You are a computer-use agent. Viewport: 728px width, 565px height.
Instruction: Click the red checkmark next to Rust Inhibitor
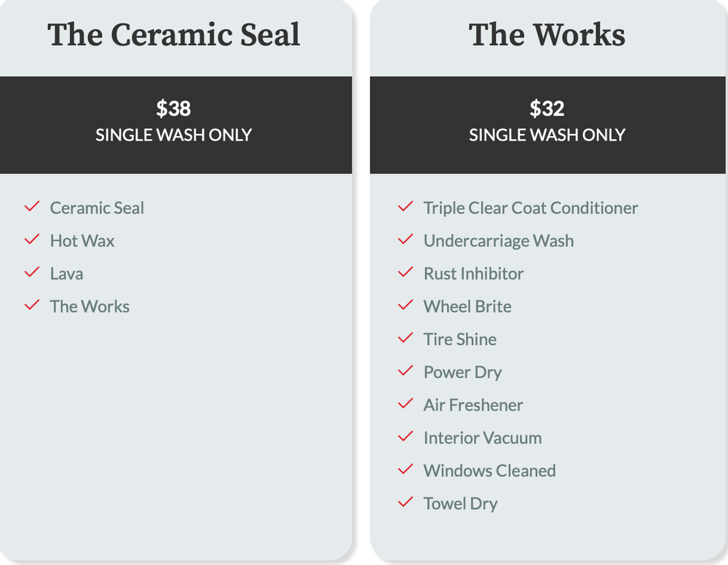[x=405, y=273]
